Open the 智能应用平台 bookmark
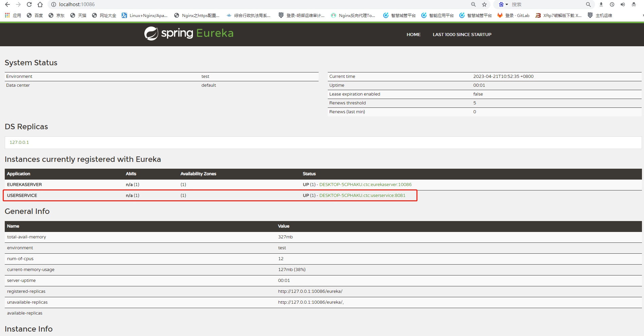644x336 pixels. coord(437,15)
